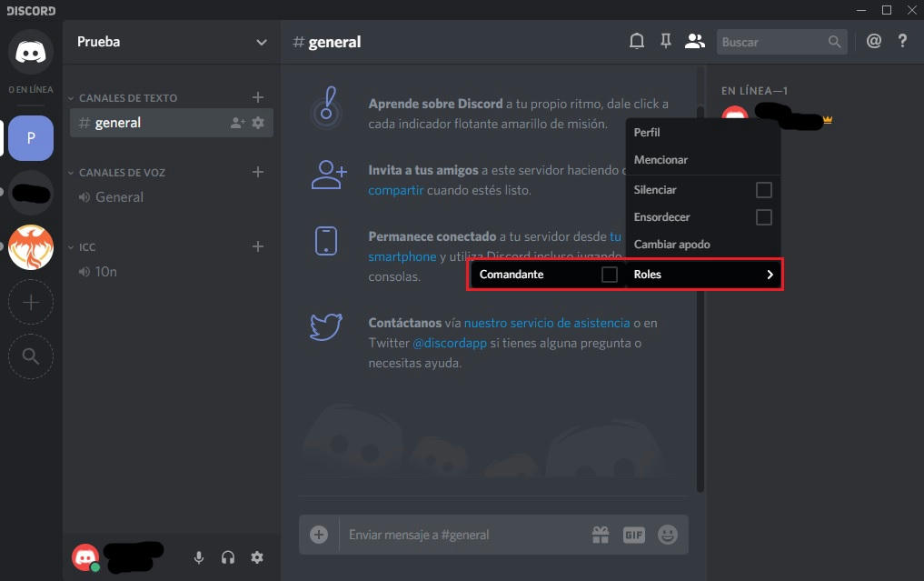Viewport: 924px width, 581px height.
Task: Open the Roles menu entry
Action: pos(703,275)
